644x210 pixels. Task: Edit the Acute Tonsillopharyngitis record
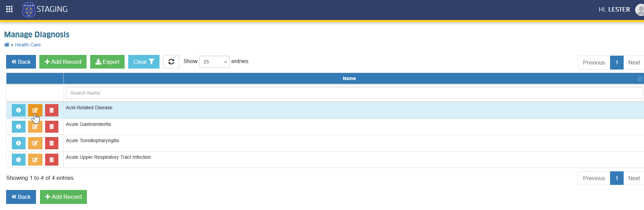[35, 143]
